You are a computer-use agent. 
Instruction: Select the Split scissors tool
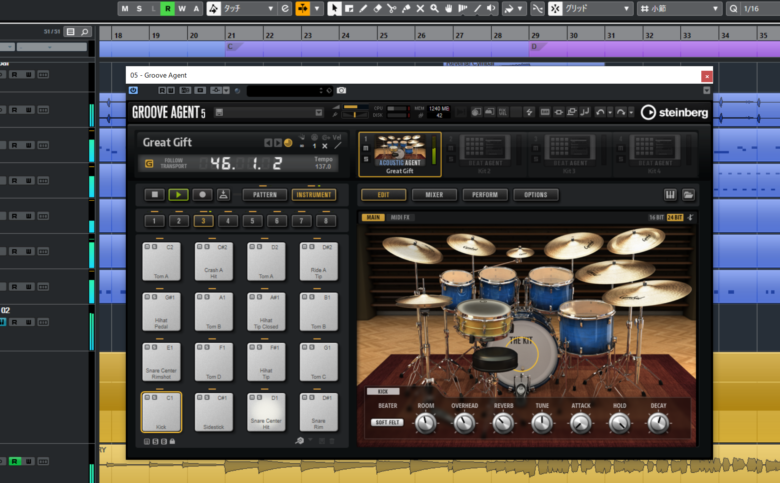392,8
